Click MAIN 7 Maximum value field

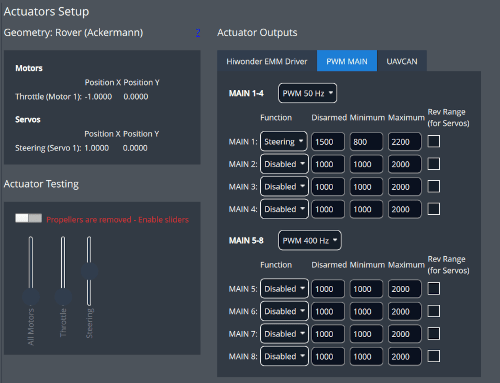(x=404, y=334)
